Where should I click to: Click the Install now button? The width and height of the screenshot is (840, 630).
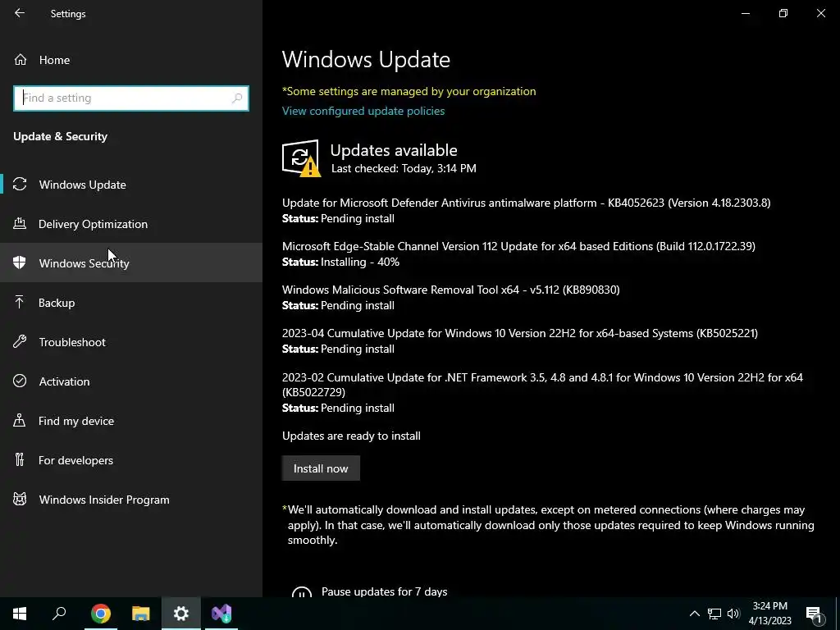[321, 468]
